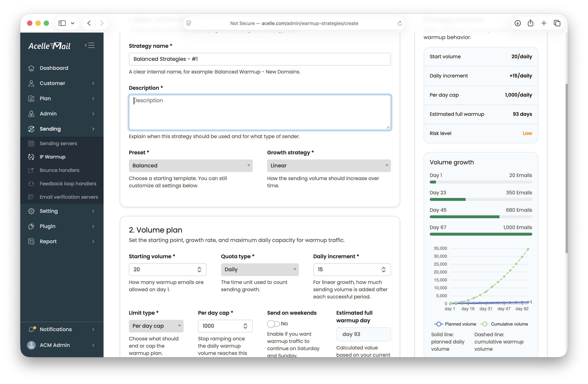Image resolution: width=588 pixels, height=384 pixels.
Task: Click the Day 67 volume progress bar
Action: click(480, 234)
